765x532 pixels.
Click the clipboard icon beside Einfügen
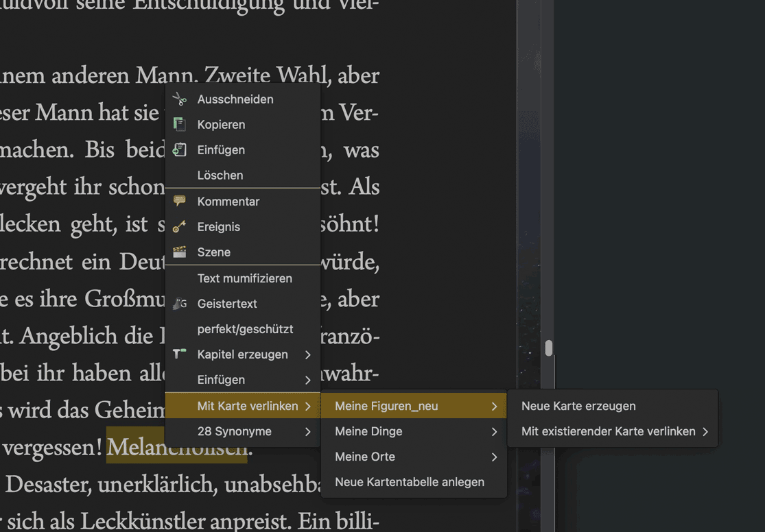180,149
